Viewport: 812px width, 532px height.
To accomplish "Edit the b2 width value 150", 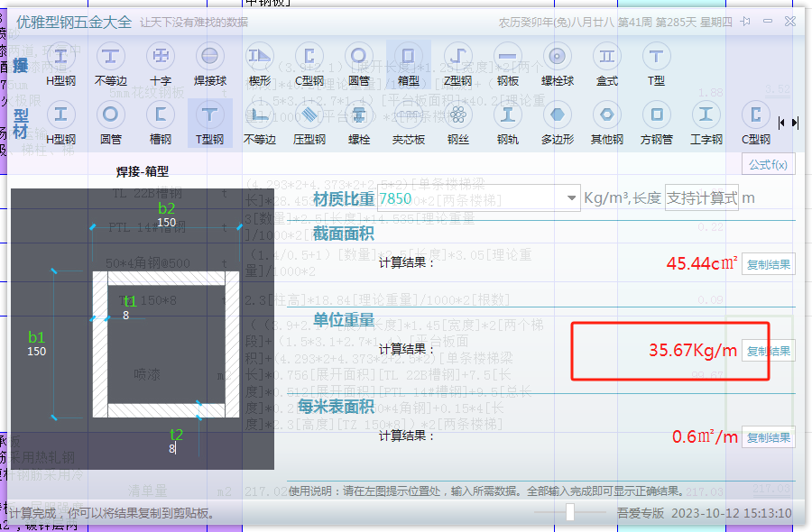I will pyautogui.click(x=166, y=222).
